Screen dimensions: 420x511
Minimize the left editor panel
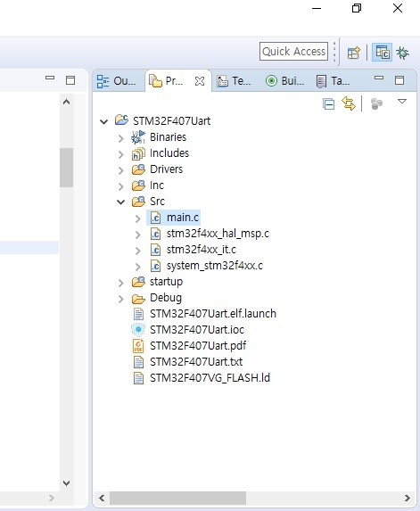point(50,78)
